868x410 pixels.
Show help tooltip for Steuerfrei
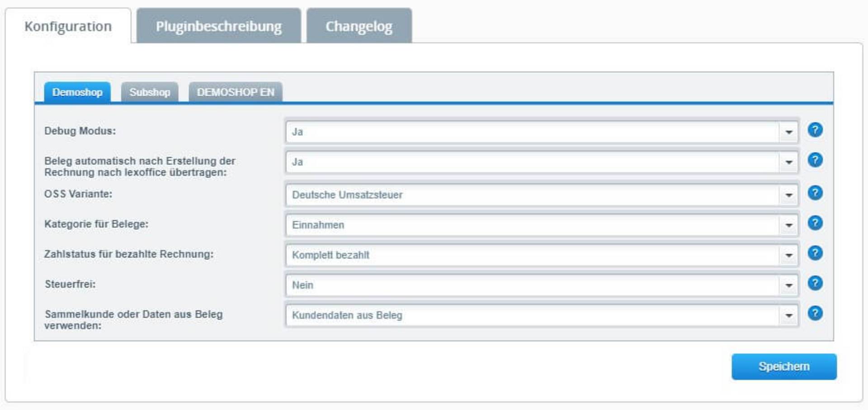pos(815,283)
